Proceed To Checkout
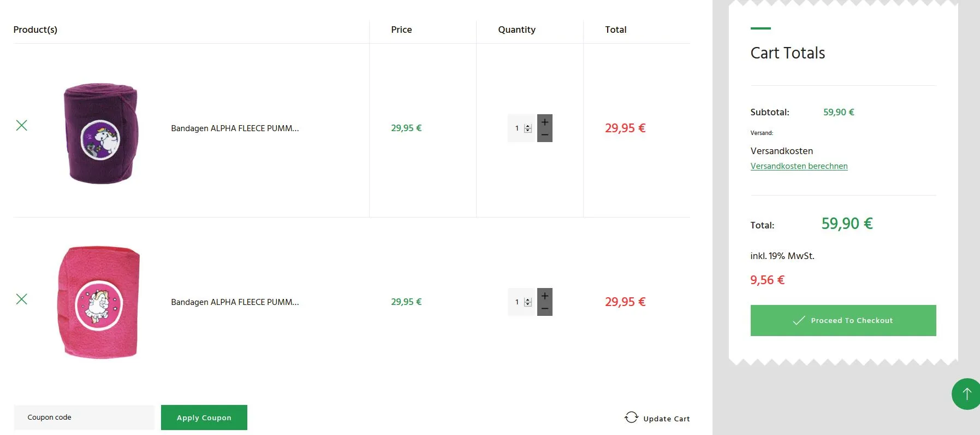Viewport: 980px width, 435px height. tap(843, 320)
